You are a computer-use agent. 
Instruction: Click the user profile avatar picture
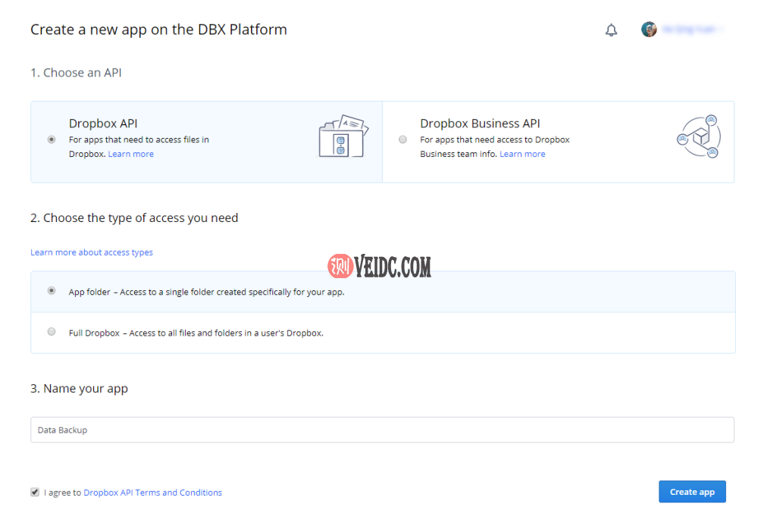[x=650, y=29]
